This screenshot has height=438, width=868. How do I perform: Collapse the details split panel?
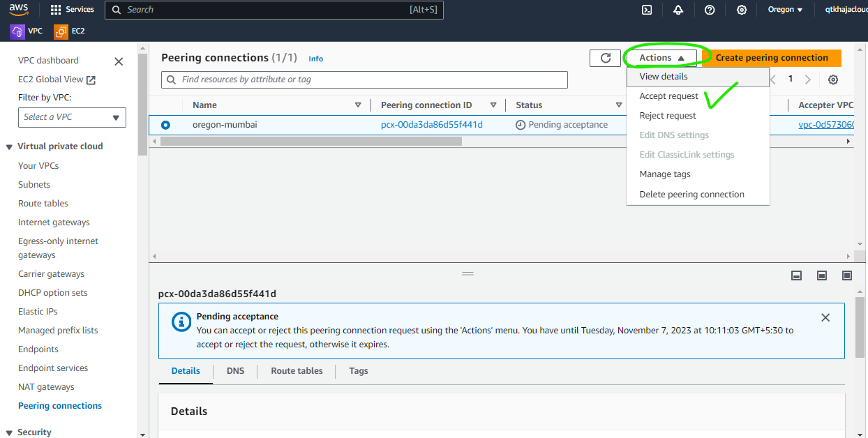click(x=797, y=275)
